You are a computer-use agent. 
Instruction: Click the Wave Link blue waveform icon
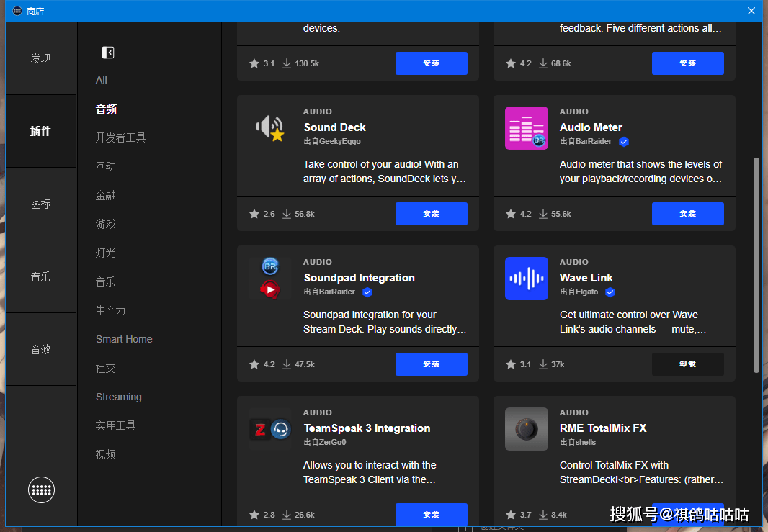pos(527,279)
